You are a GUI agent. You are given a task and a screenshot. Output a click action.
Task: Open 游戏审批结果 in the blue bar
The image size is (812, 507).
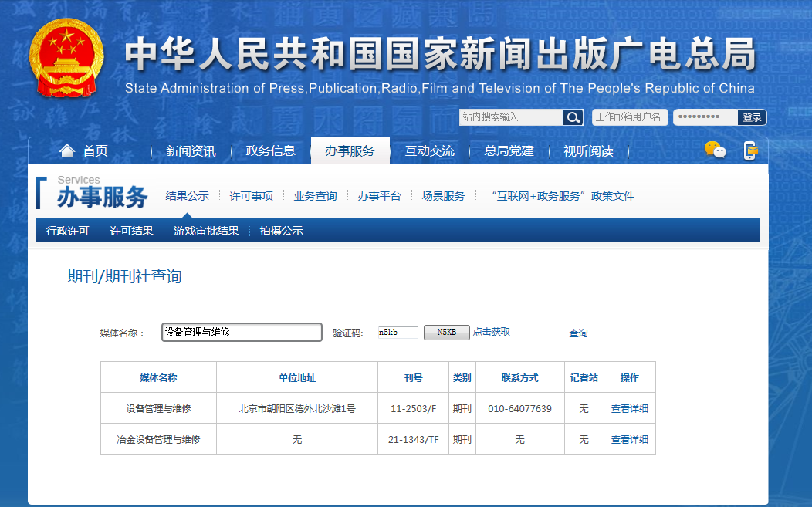pos(206,231)
